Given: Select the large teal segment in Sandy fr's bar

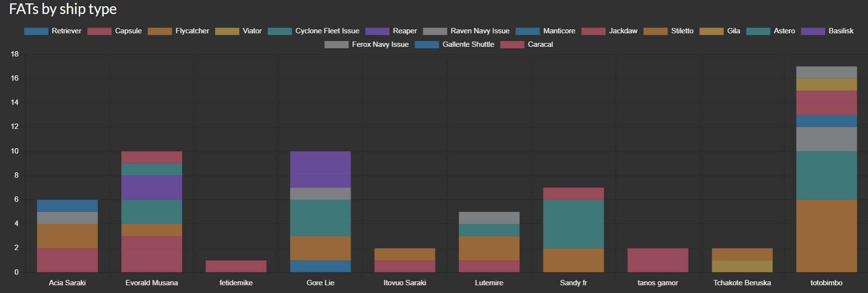Looking at the screenshot, I should [573, 224].
